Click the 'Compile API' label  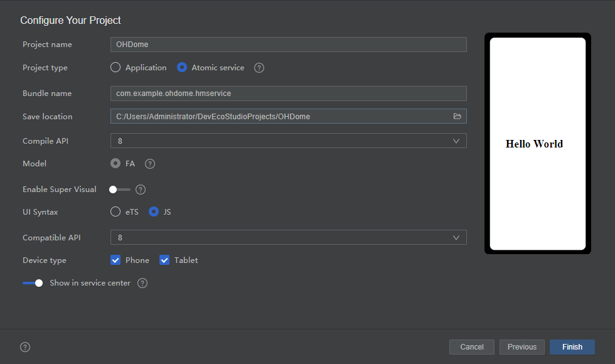click(45, 141)
